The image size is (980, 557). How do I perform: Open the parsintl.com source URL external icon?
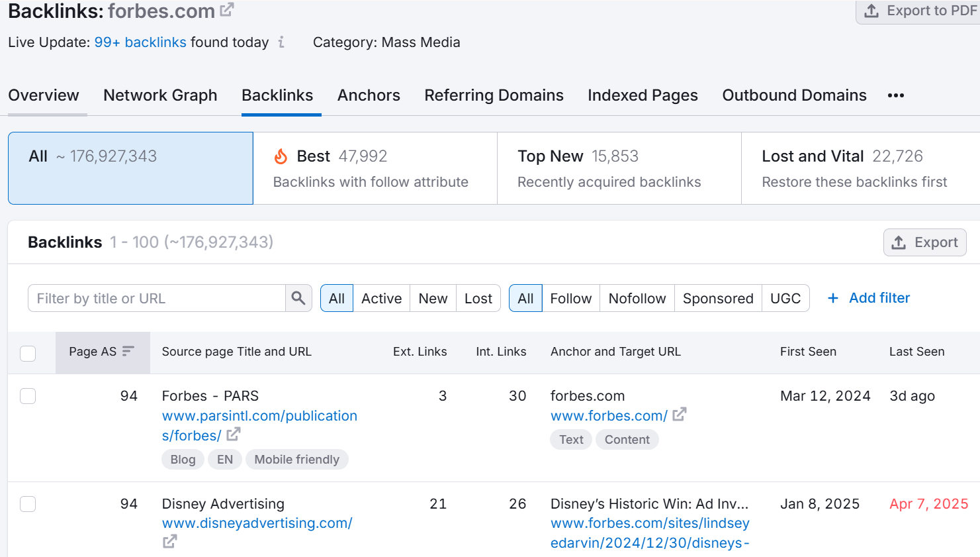point(234,434)
